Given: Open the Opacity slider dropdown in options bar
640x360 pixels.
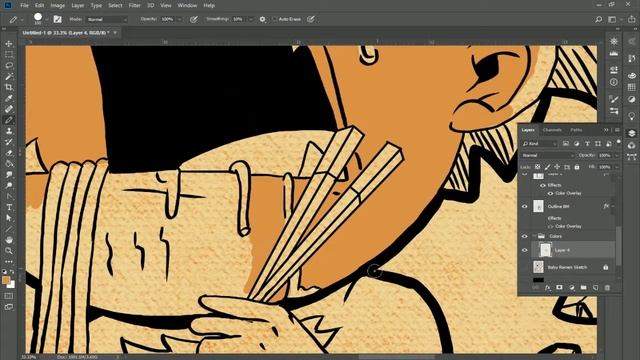Looking at the screenshot, I should click(x=179, y=19).
